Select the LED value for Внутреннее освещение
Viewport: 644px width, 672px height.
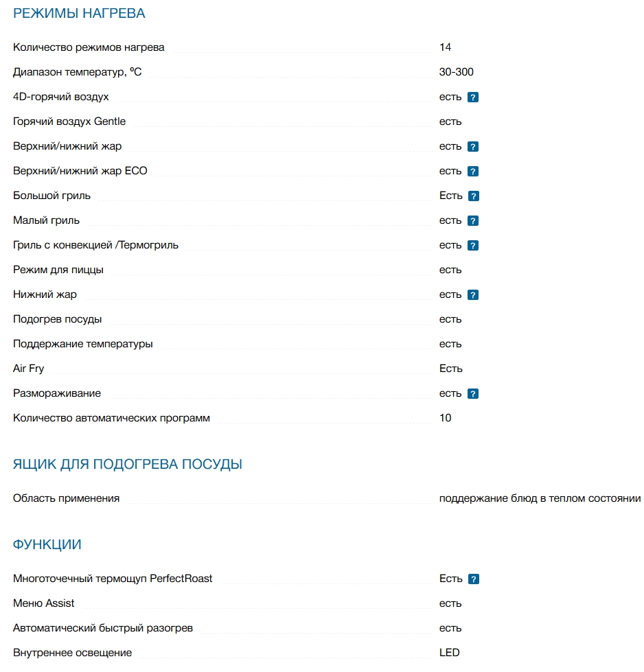click(449, 653)
